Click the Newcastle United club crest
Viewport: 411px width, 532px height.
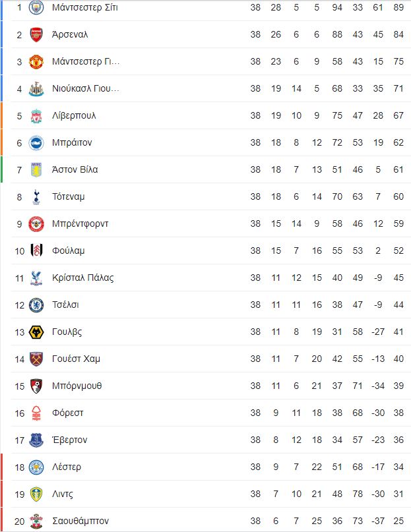[36, 89]
